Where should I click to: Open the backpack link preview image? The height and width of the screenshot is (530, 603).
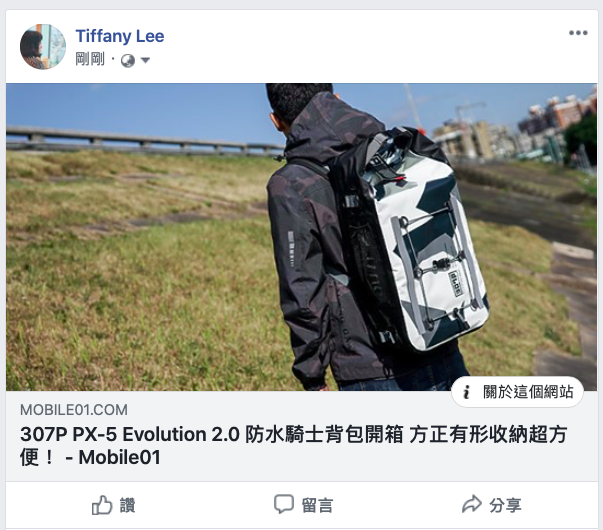click(x=302, y=237)
